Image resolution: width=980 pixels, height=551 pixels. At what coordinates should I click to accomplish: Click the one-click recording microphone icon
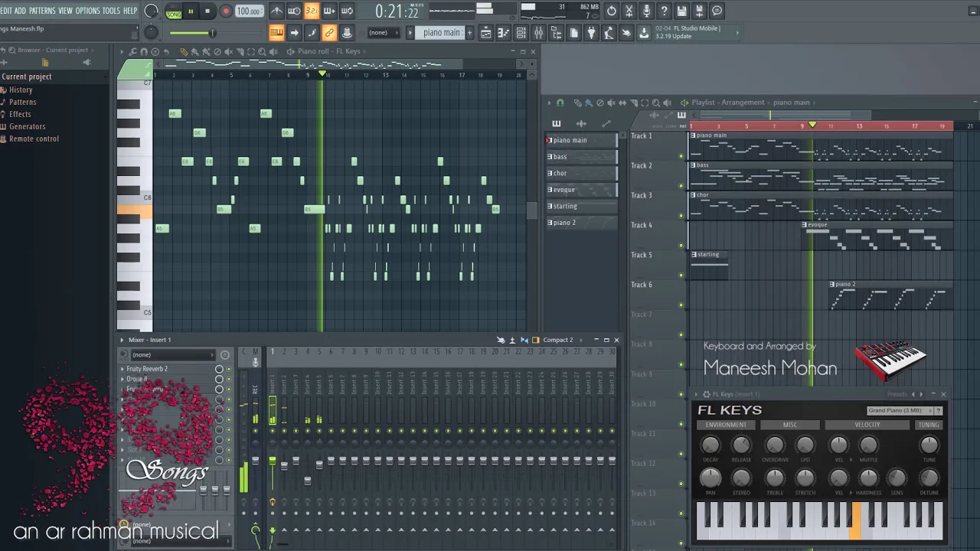pyautogui.click(x=646, y=11)
